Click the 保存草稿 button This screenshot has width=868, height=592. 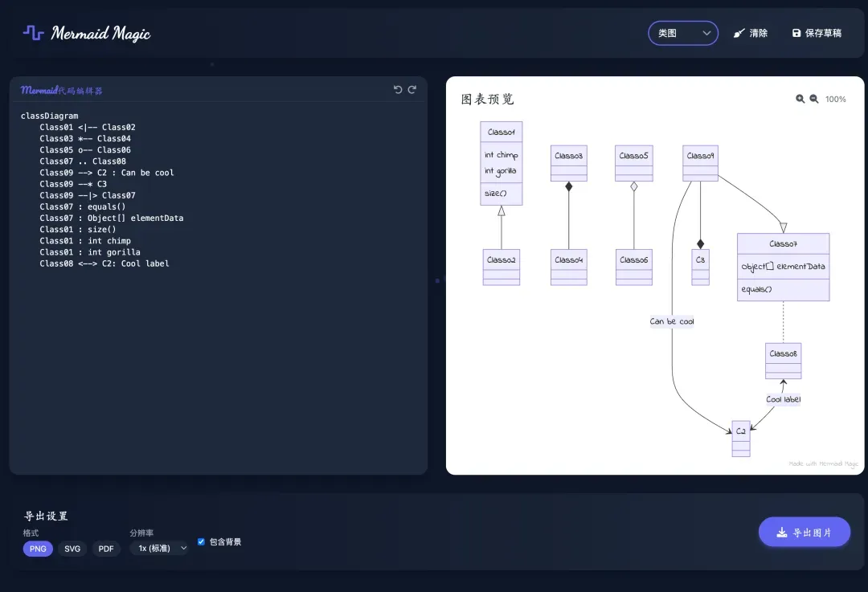pos(817,33)
